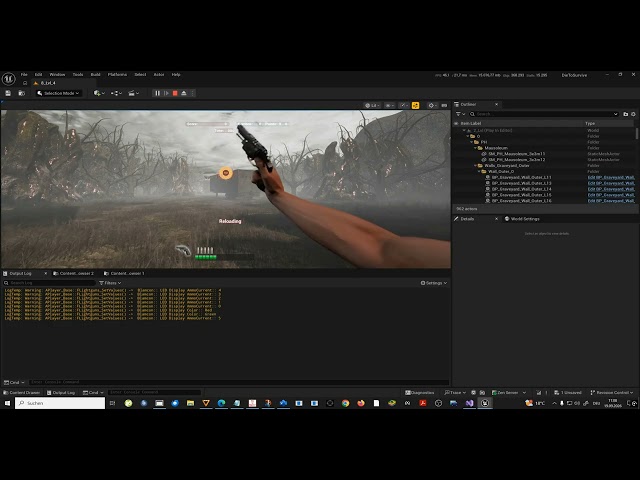
Task: Open Revision Control menu
Action: click(x=612, y=393)
